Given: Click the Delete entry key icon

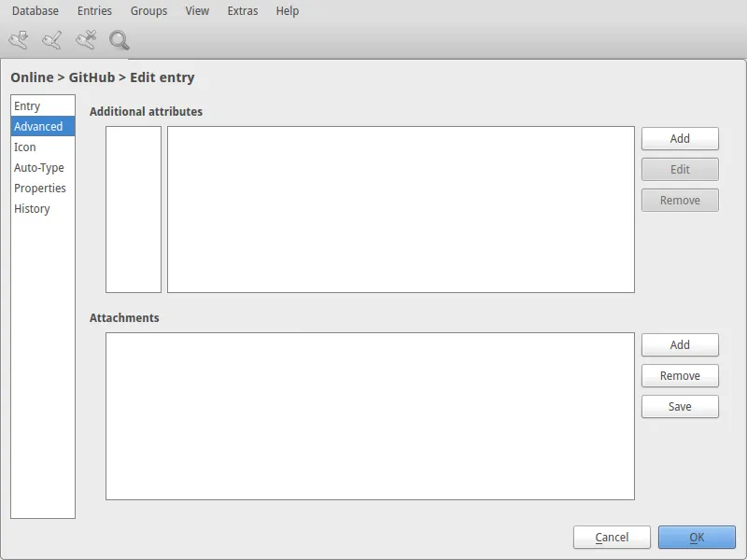Looking at the screenshot, I should tap(86, 40).
